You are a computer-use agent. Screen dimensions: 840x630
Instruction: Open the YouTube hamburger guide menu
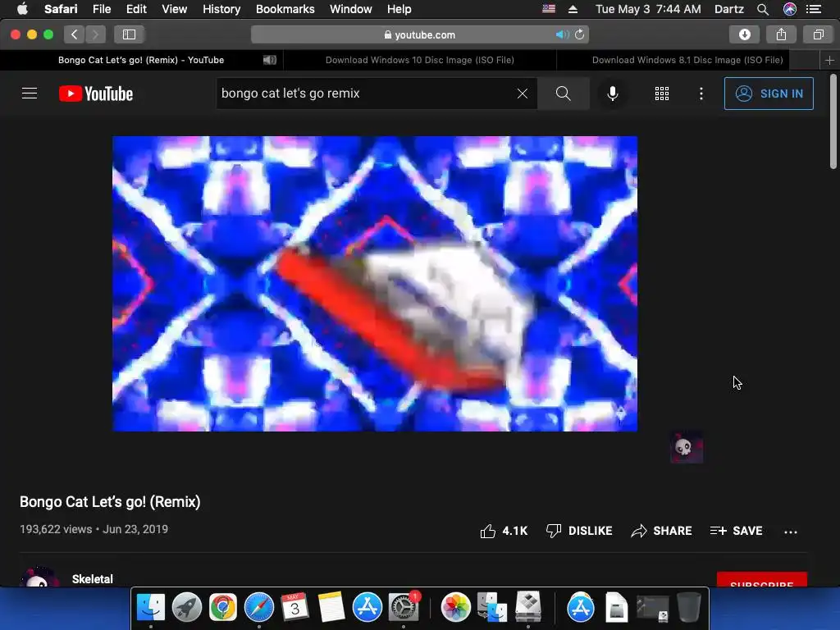coord(30,94)
